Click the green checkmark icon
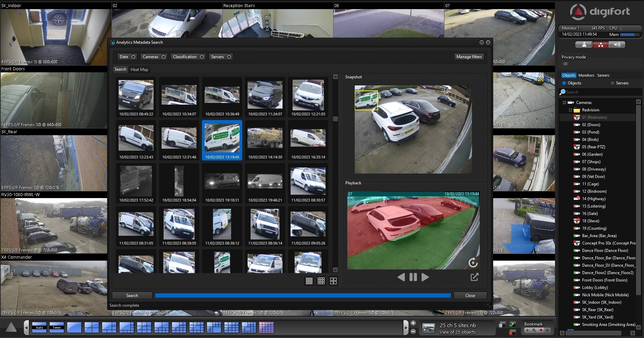This screenshot has height=338, width=644. click(x=512, y=324)
